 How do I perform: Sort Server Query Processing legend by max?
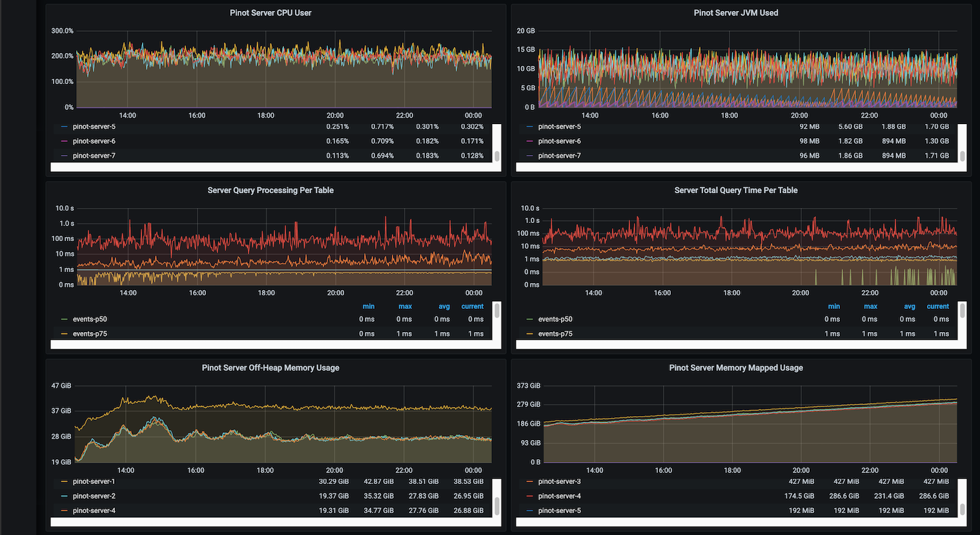click(x=405, y=306)
